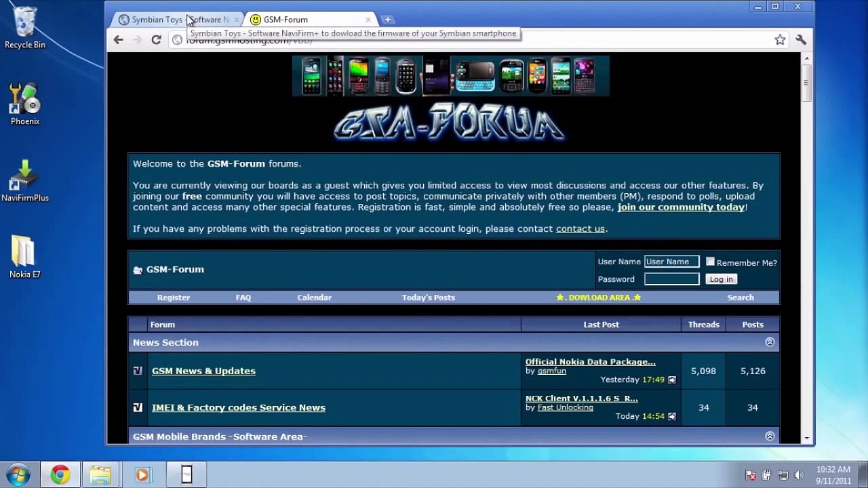Go back with Chrome's back arrow

click(119, 40)
